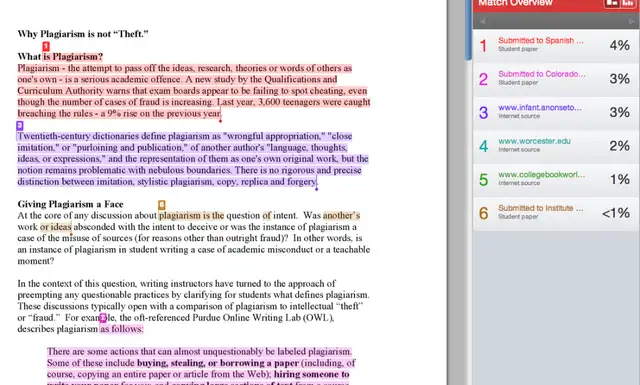Go to next match with right arrow
The height and width of the screenshot is (385, 640).
pyautogui.click(x=632, y=21)
